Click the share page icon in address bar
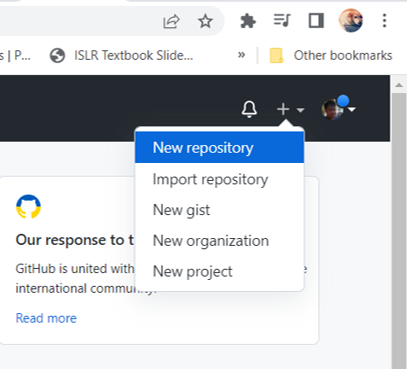Screen dimensions: 407x369 click(x=171, y=21)
